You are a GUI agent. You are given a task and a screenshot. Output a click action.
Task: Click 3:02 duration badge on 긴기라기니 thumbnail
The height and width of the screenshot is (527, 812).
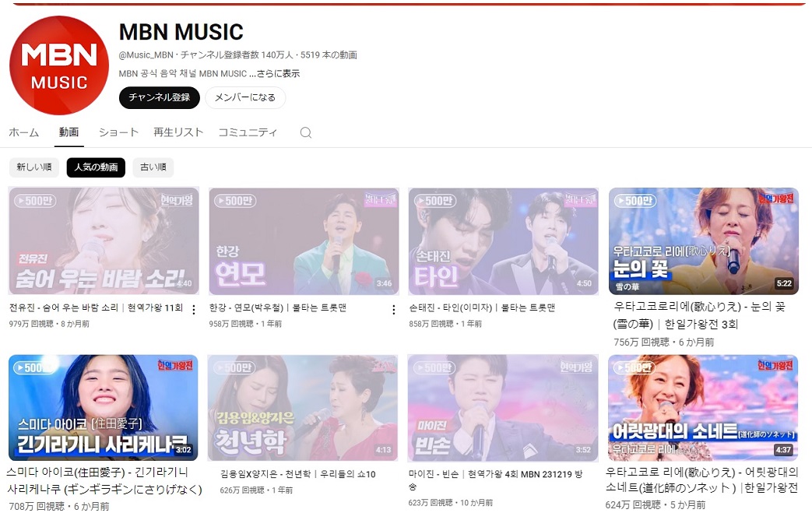tap(183, 450)
